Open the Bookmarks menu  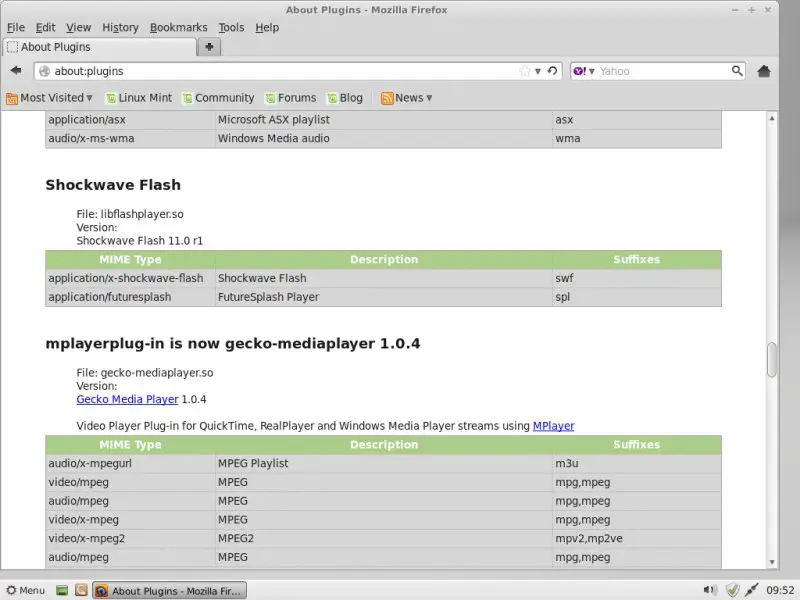pos(179,28)
